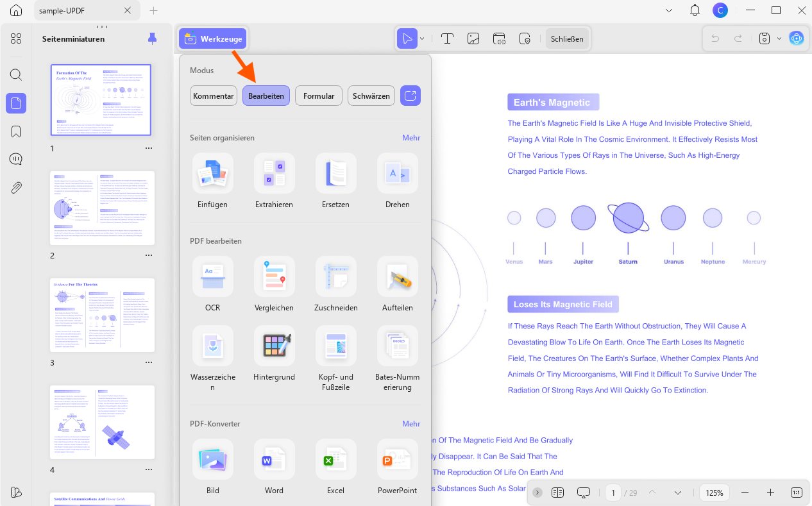Switch to Schwärzen mode

tap(371, 96)
